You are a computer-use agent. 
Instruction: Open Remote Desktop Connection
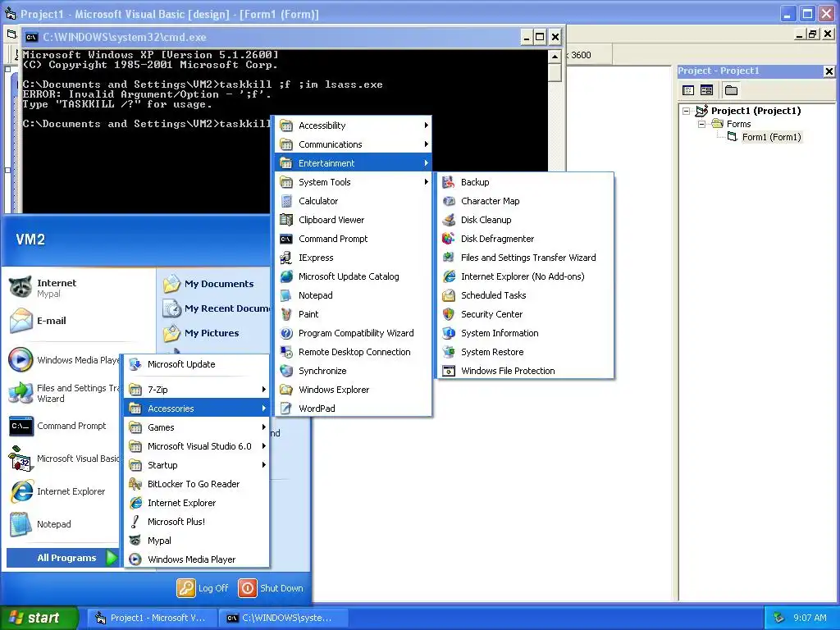click(x=354, y=352)
